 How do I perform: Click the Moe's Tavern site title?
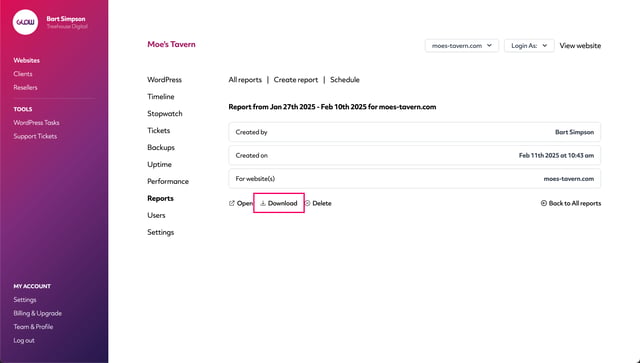(171, 45)
